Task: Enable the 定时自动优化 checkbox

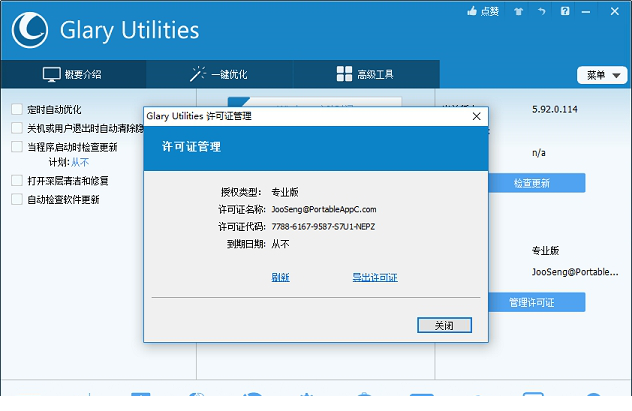Action: (17, 109)
